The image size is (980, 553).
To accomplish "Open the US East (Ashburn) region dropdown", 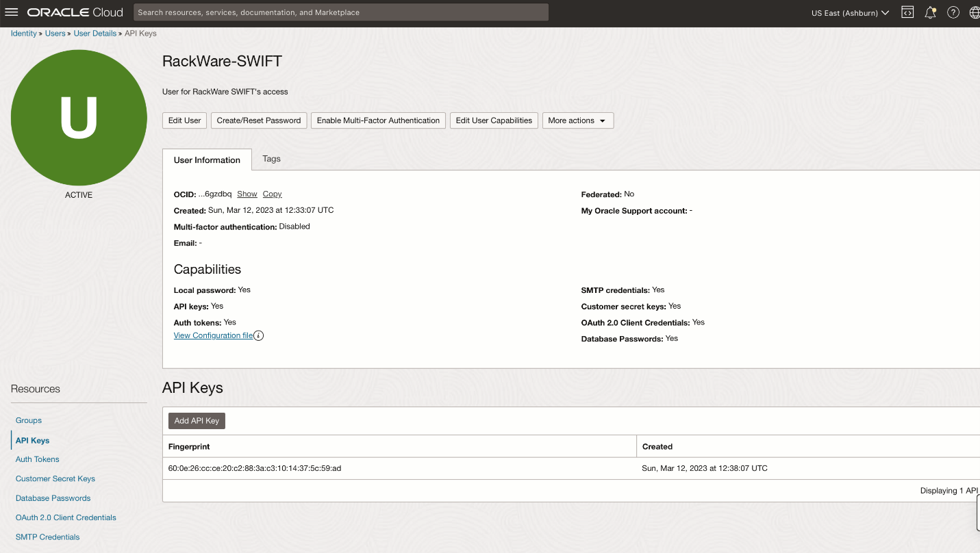I will pos(850,12).
